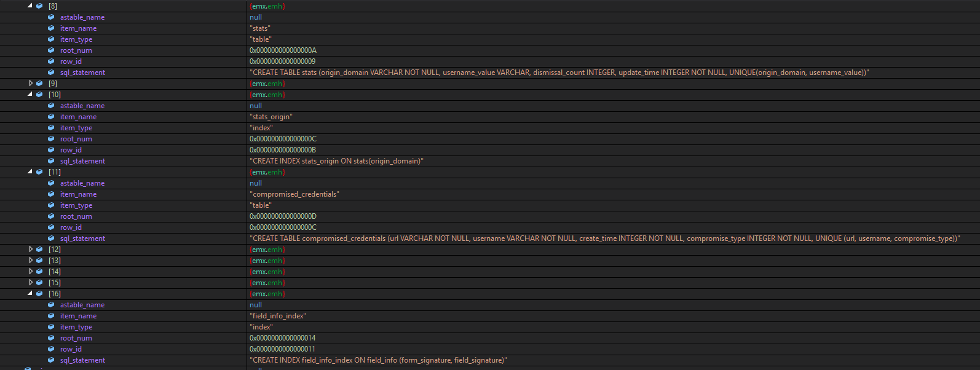
Task: Select the row_id field under node [8]
Action: click(71, 61)
